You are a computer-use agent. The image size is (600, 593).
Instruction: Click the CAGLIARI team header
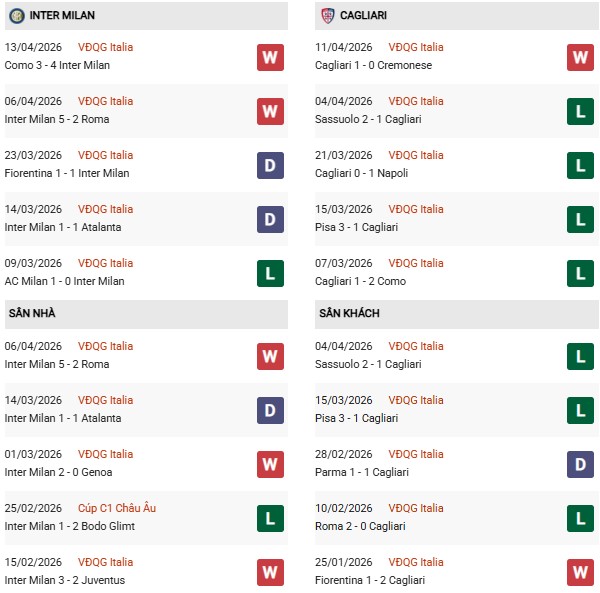tap(367, 16)
